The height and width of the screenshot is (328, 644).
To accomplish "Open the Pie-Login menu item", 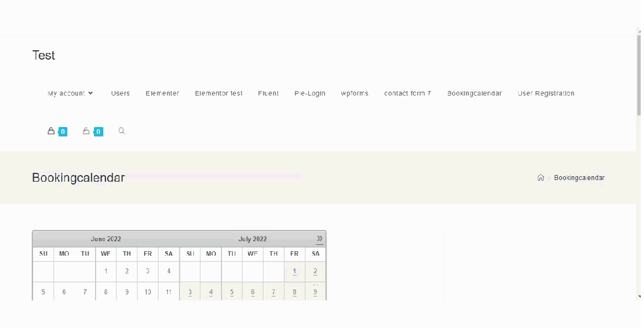I will 310,93.
